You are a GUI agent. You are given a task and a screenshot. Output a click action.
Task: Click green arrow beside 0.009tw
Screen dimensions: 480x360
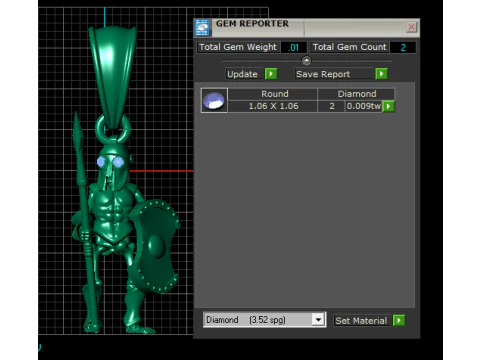click(388, 106)
